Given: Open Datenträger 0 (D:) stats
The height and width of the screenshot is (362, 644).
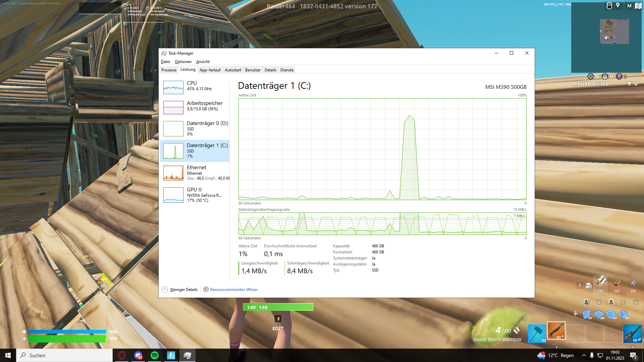Looking at the screenshot, I should pos(207,128).
